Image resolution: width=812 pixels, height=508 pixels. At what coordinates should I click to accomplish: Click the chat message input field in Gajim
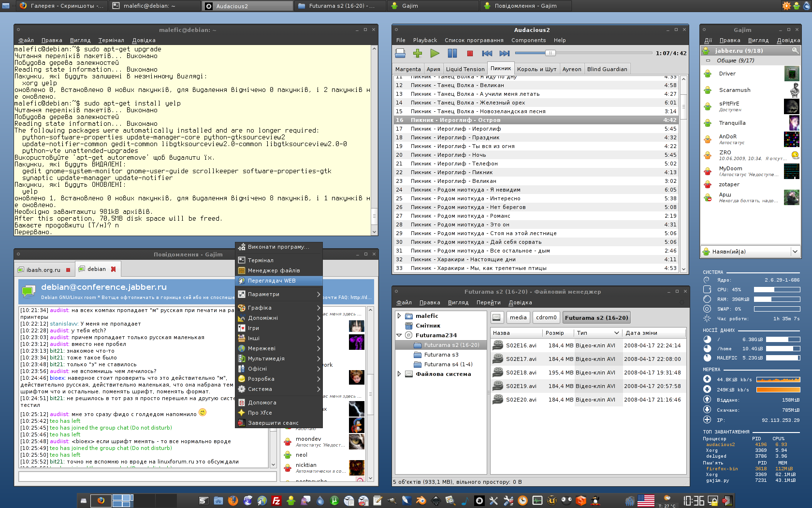[147, 477]
